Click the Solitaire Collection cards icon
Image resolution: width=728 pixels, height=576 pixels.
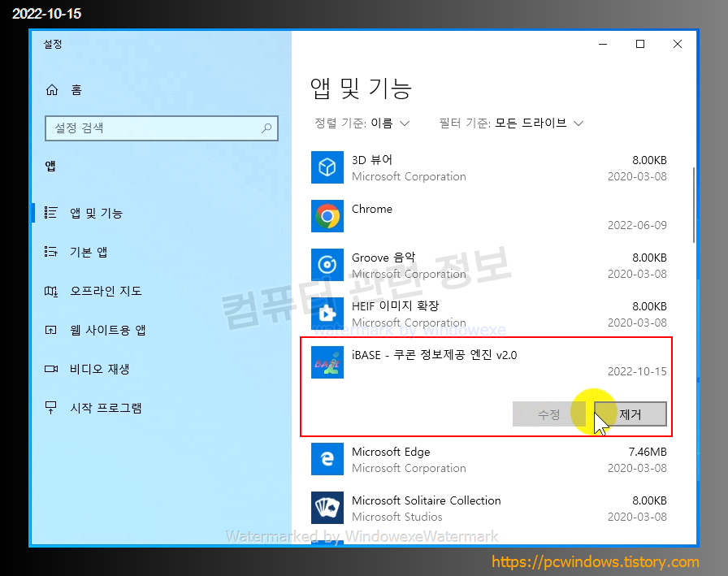(x=327, y=508)
